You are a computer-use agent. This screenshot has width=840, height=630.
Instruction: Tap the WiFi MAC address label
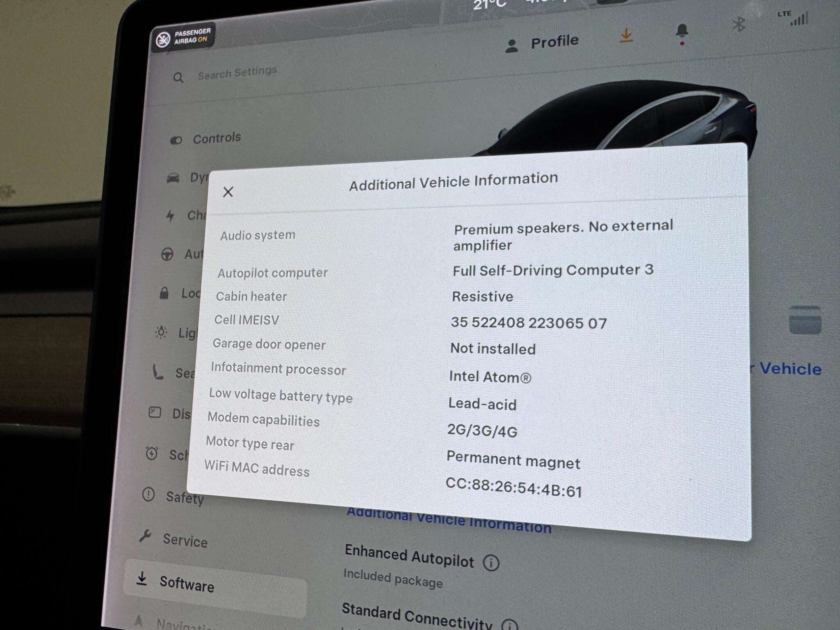pos(257,468)
